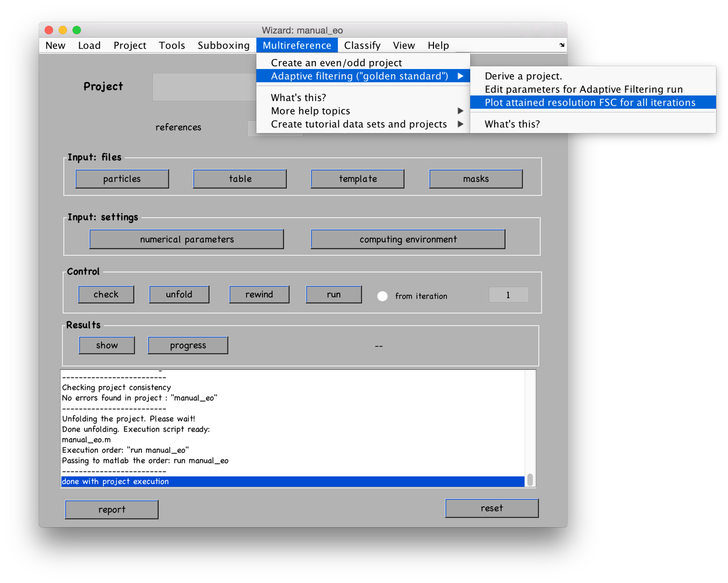Click the menu bar overflow arrow icon

pyautogui.click(x=562, y=45)
